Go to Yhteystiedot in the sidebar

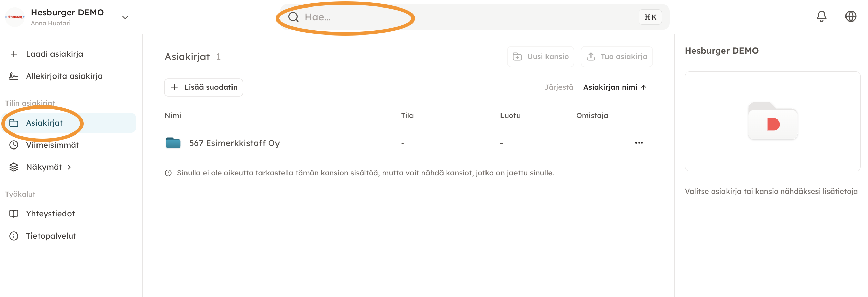click(50, 214)
